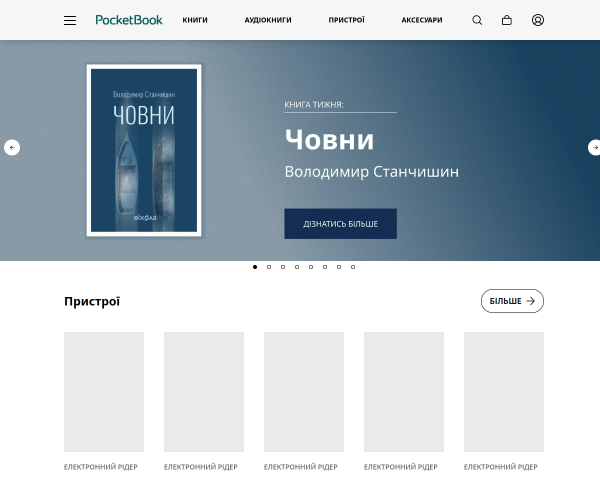Screen dimensions: 600x480
Task: Click the Човни book cover image
Action: (x=144, y=150)
